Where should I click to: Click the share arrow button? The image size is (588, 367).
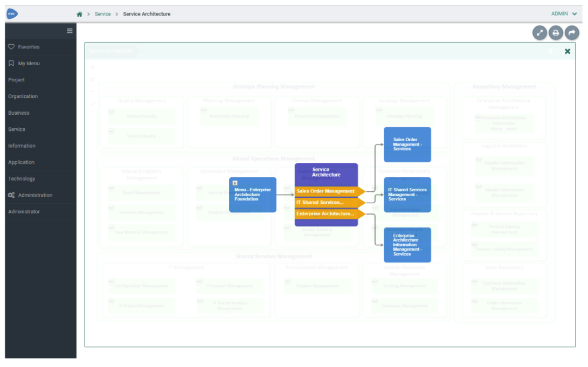point(572,33)
